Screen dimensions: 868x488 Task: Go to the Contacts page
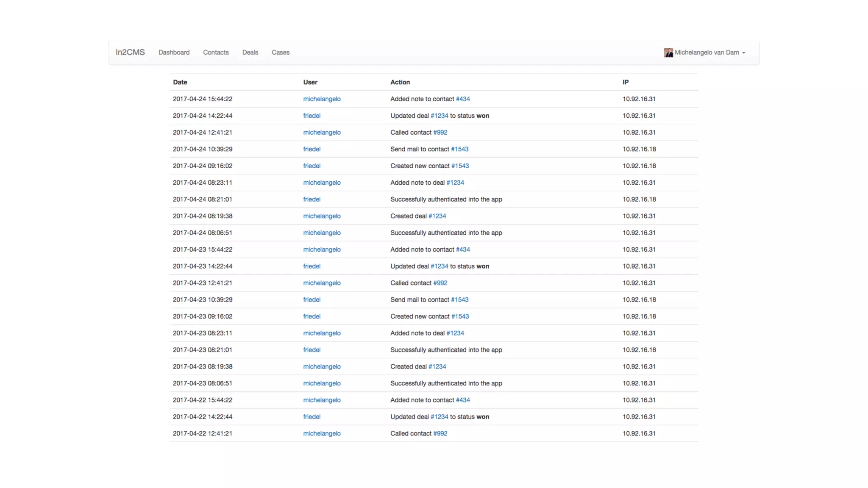(x=216, y=53)
